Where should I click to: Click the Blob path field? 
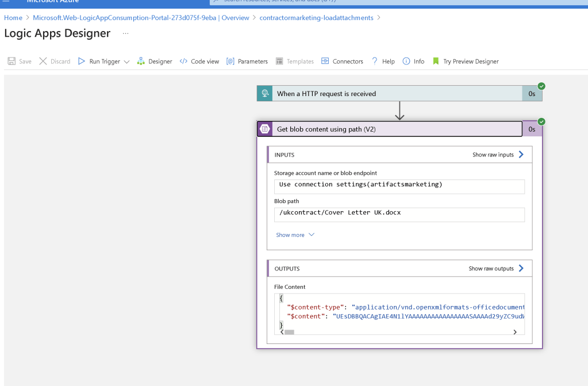pyautogui.click(x=399, y=215)
